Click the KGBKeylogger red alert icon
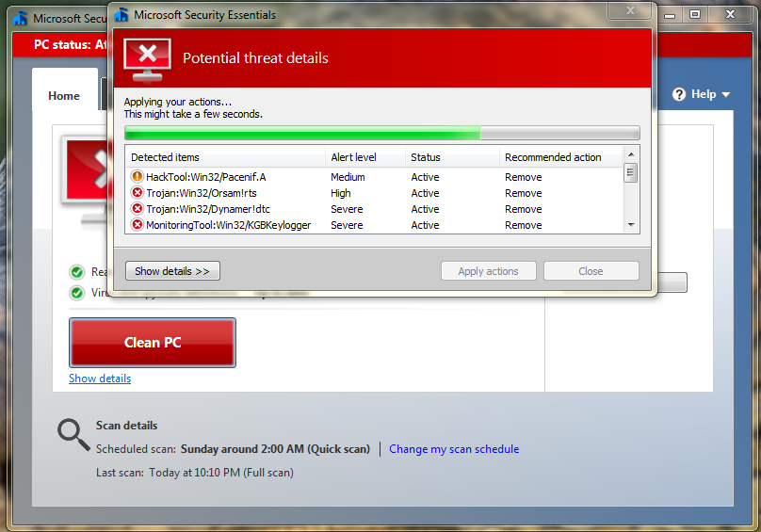Image resolution: width=761 pixels, height=532 pixels. pos(138,225)
